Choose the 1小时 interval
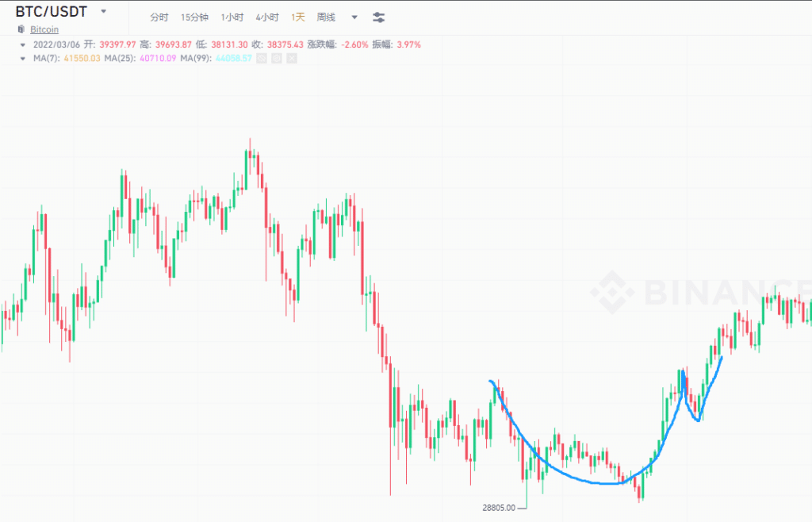The width and height of the screenshot is (812, 522). (232, 17)
